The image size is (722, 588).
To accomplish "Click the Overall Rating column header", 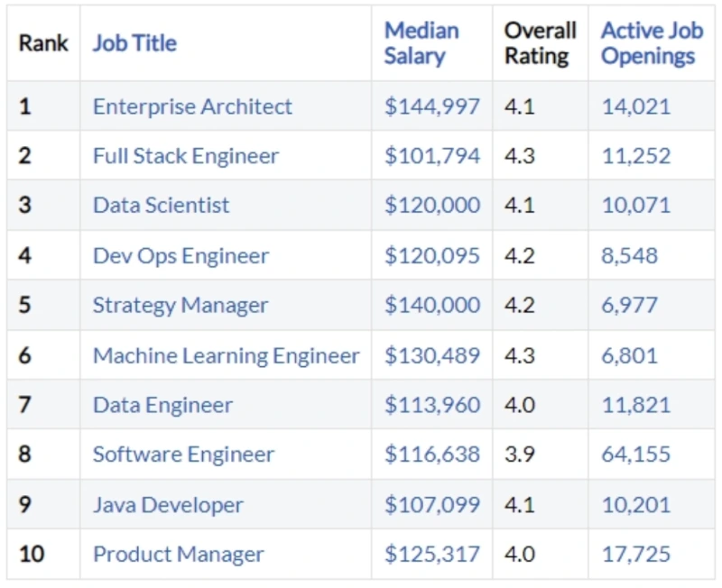I will click(540, 43).
